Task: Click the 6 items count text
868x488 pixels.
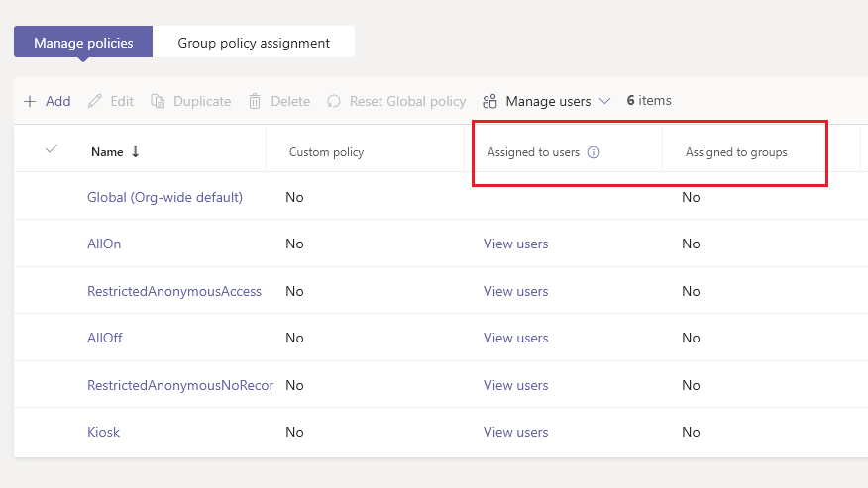Action: [x=649, y=101]
